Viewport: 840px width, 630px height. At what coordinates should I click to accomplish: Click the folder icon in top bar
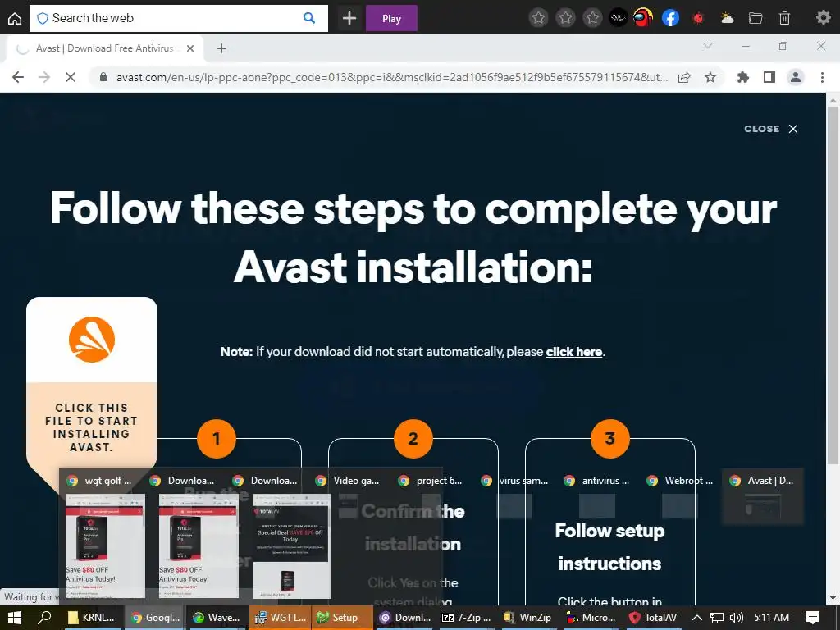(x=756, y=18)
